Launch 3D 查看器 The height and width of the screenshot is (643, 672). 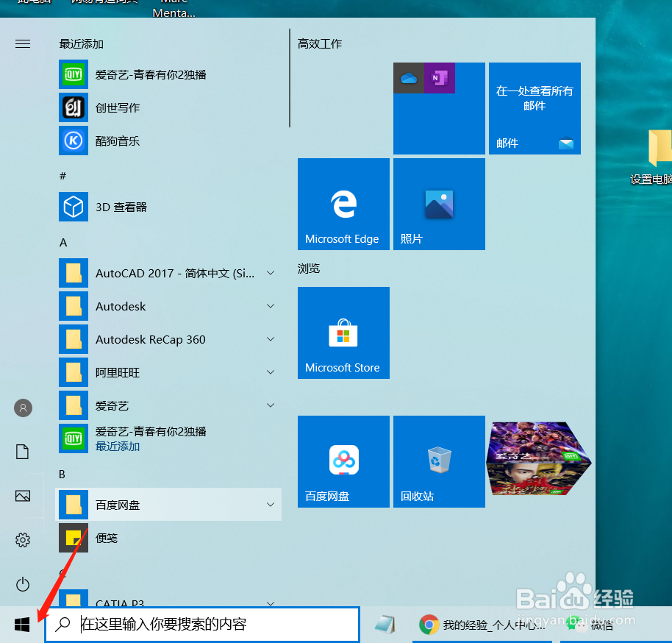point(170,207)
